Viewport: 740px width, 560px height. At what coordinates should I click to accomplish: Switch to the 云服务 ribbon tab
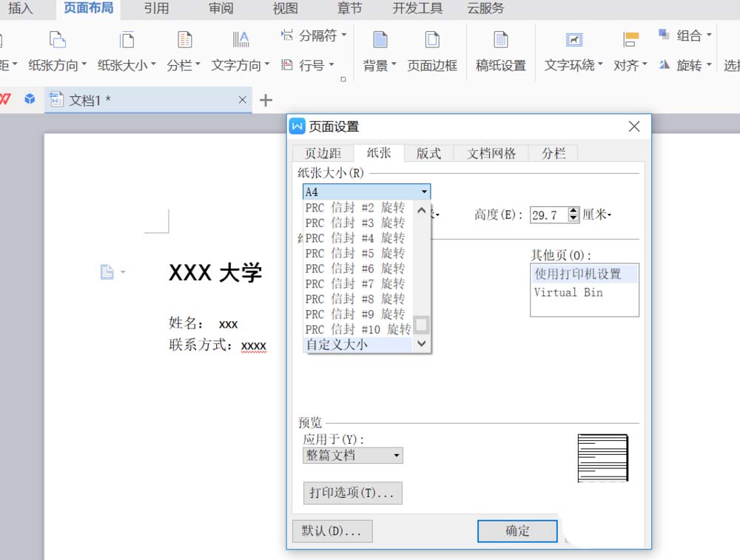pyautogui.click(x=485, y=8)
